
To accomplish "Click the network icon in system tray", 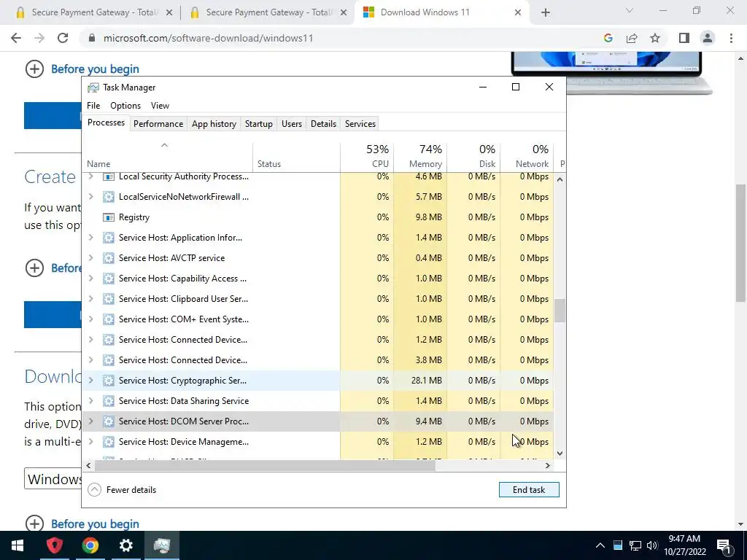I will (635, 545).
